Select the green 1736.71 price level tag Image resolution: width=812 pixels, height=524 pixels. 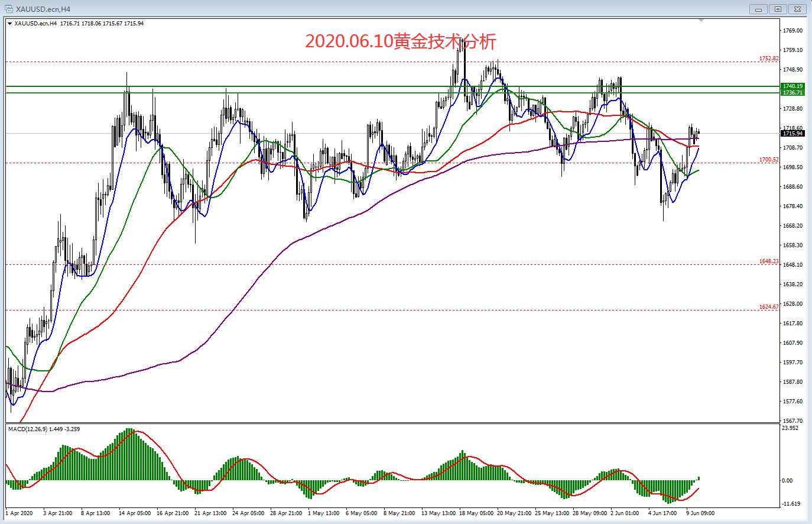pyautogui.click(x=792, y=93)
